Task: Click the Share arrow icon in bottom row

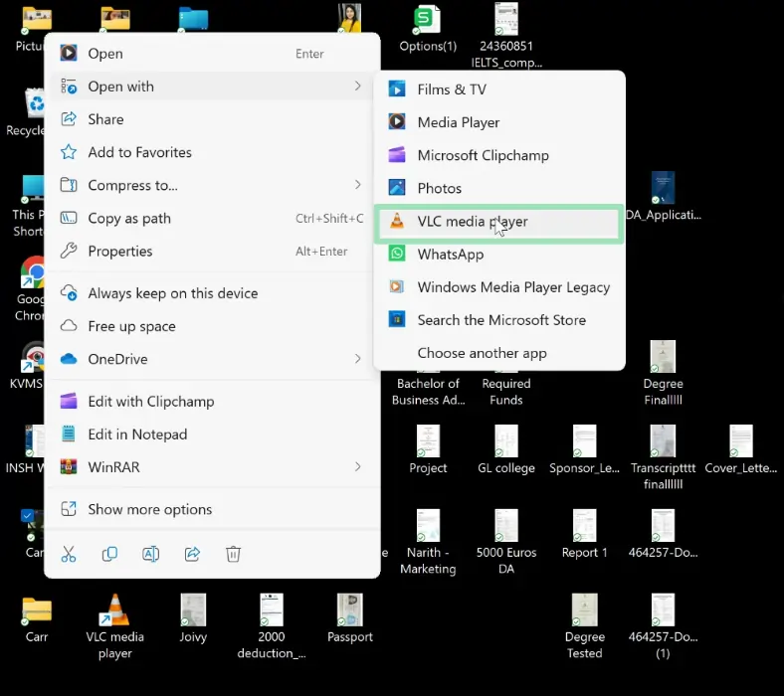Action: [192, 554]
